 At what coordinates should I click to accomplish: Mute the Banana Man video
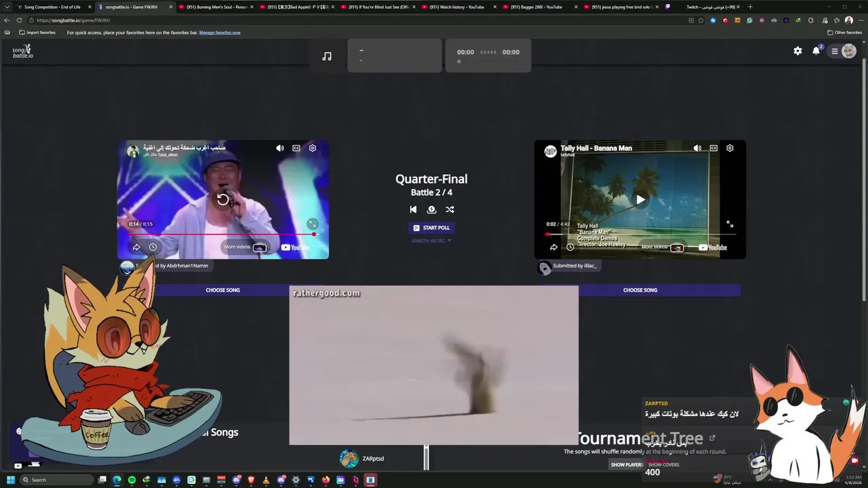(x=697, y=148)
